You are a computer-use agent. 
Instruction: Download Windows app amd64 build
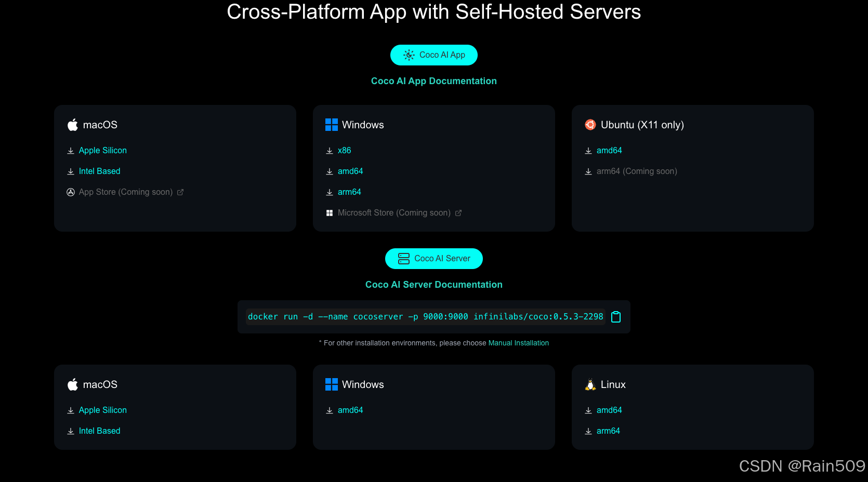(350, 171)
